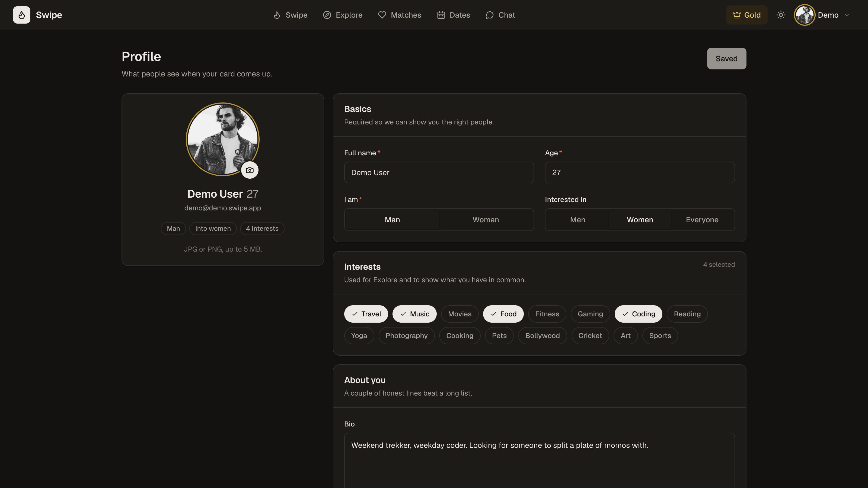Image resolution: width=868 pixels, height=488 pixels.
Task: Click the 'Into women' badge
Action: coord(213,229)
